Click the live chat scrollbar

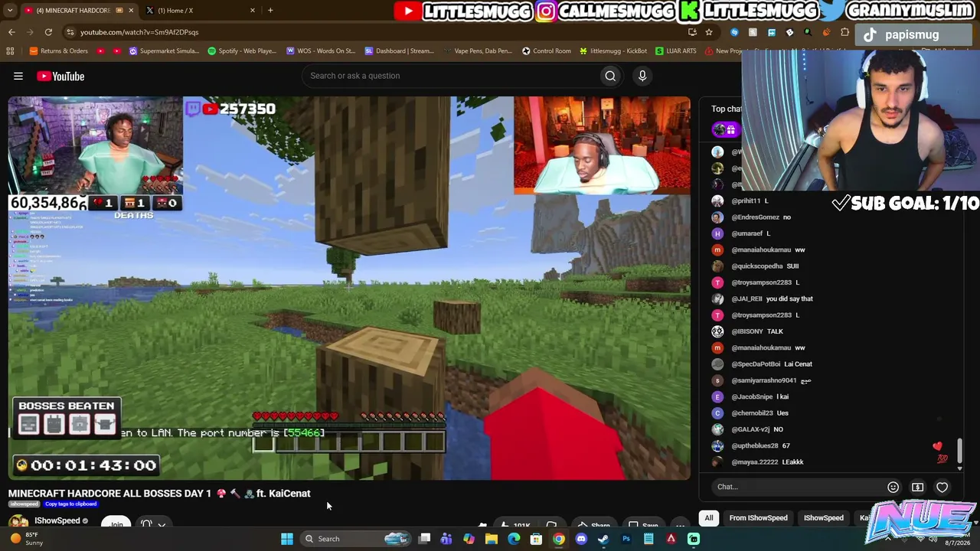click(x=959, y=452)
